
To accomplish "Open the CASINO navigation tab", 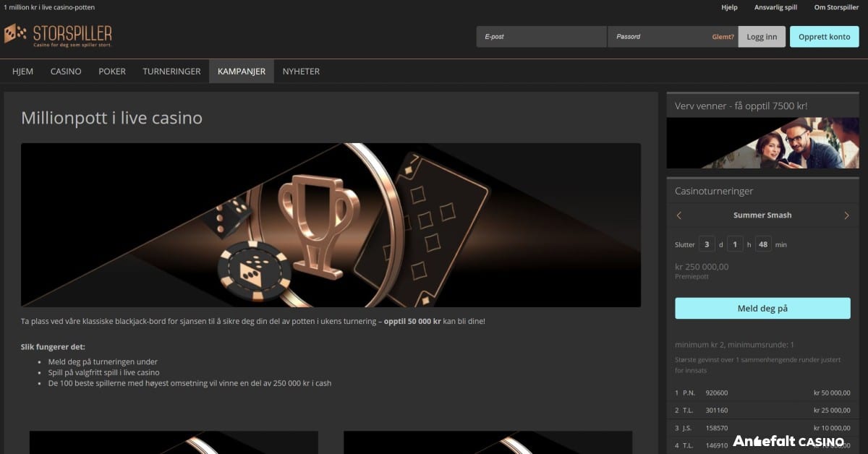I will click(66, 72).
